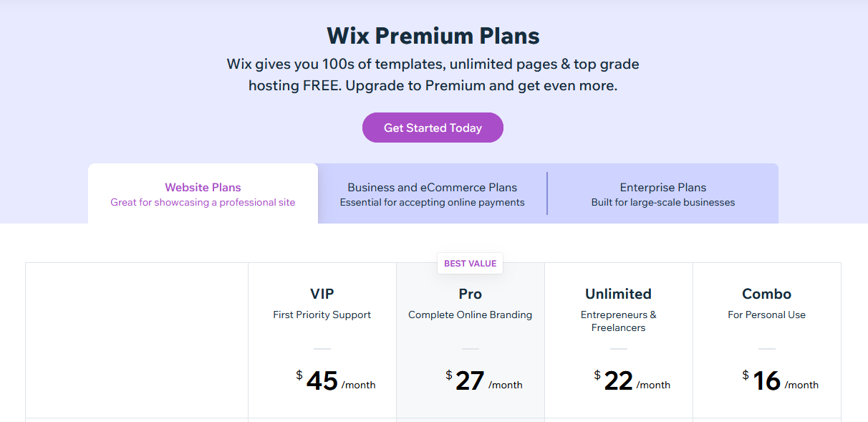868x422 pixels.
Task: Select the Combo plan heading
Action: 767,294
